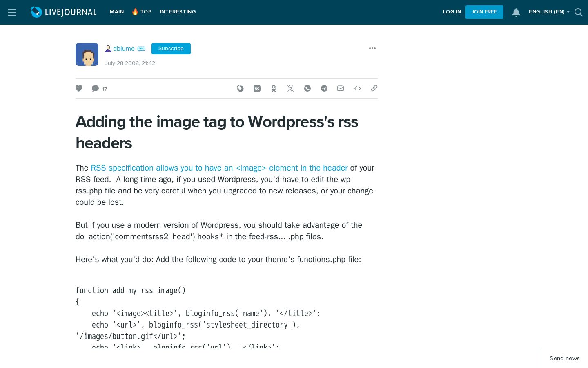Viewport: 588px width, 368px height.
Task: Click the paragraph starting 'But if you use'
Action: click(x=219, y=231)
